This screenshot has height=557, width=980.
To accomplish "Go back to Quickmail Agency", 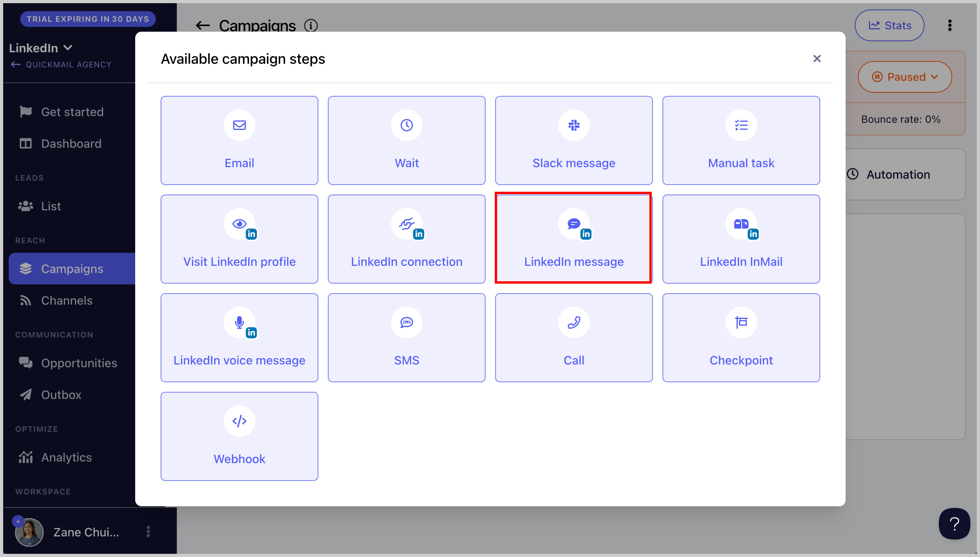I will 61,65.
